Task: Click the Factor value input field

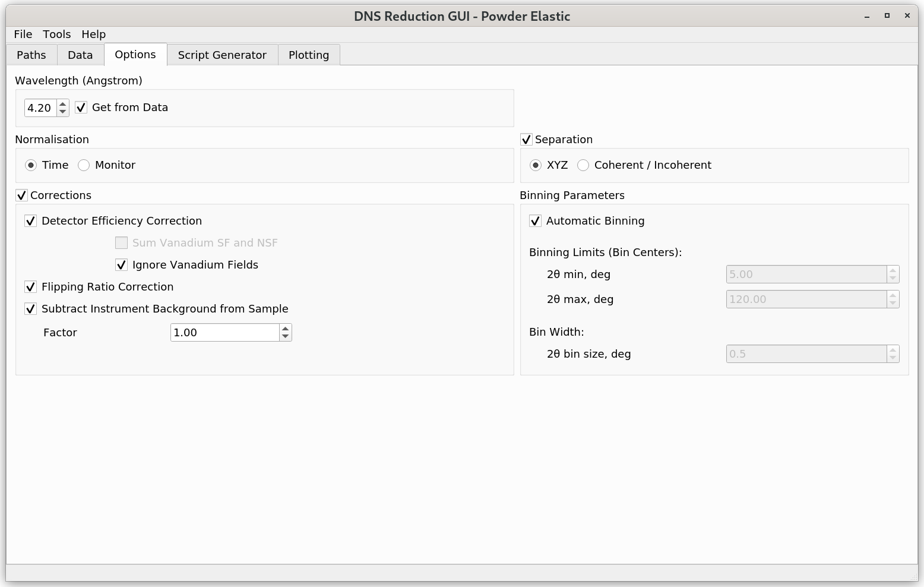Action: [224, 333]
